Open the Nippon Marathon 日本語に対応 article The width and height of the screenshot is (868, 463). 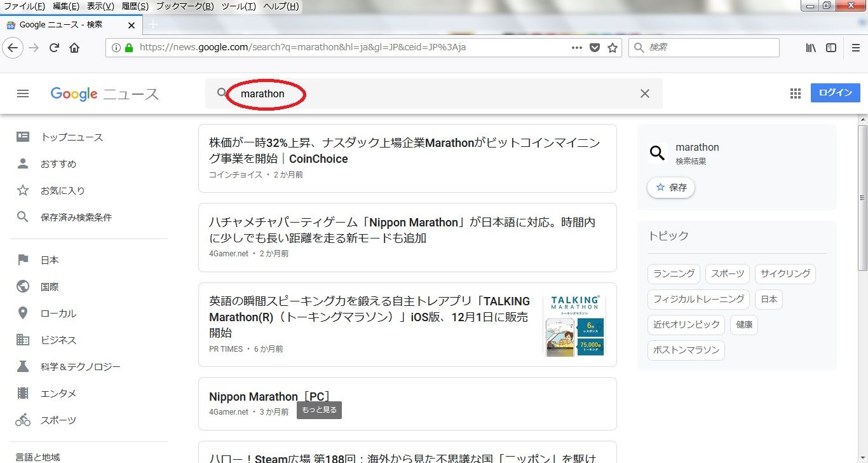coord(402,230)
